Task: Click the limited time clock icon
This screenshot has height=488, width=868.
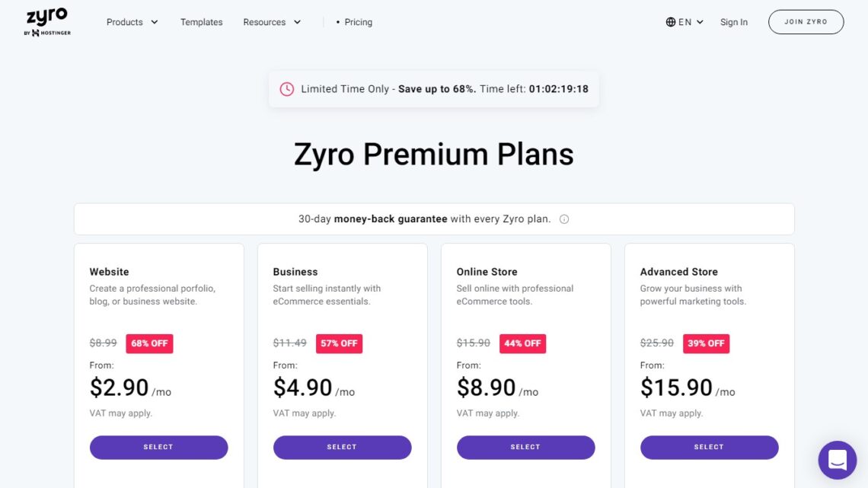Action: (x=286, y=89)
